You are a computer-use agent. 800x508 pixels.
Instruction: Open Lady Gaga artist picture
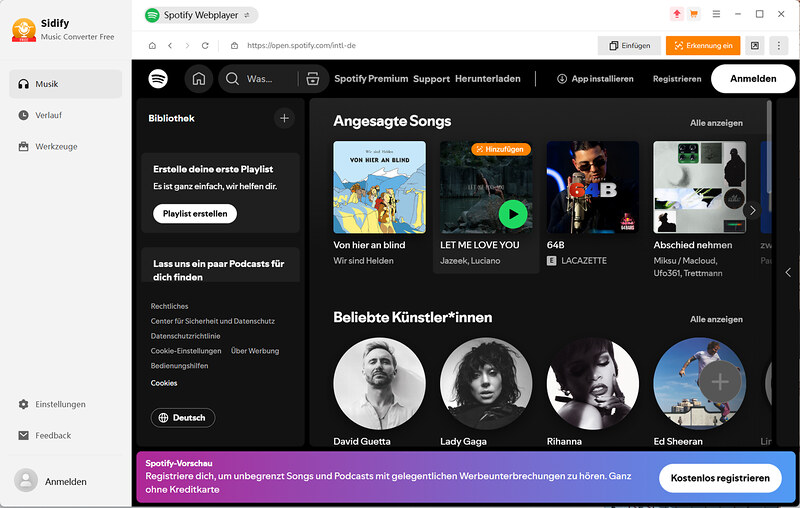pyautogui.click(x=486, y=384)
